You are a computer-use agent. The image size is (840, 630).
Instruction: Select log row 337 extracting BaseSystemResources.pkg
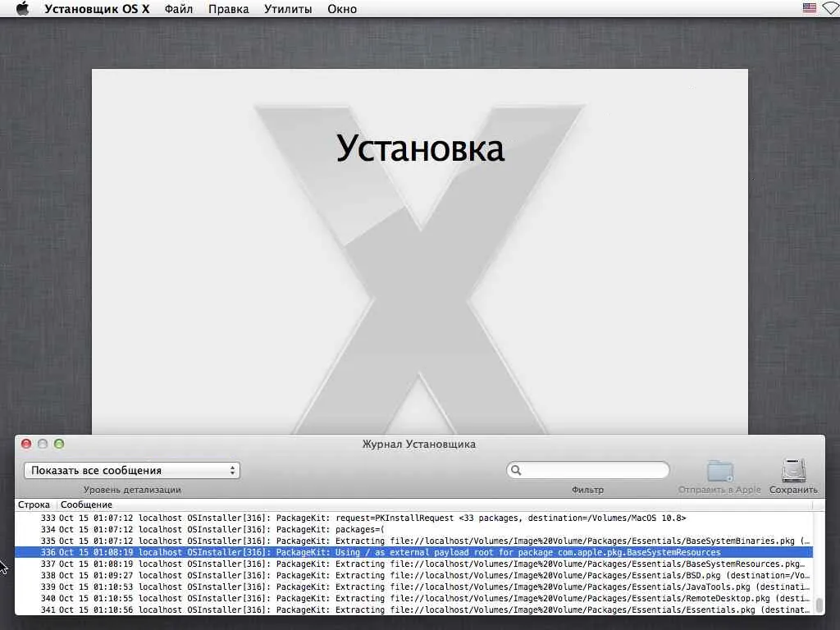tap(413, 564)
